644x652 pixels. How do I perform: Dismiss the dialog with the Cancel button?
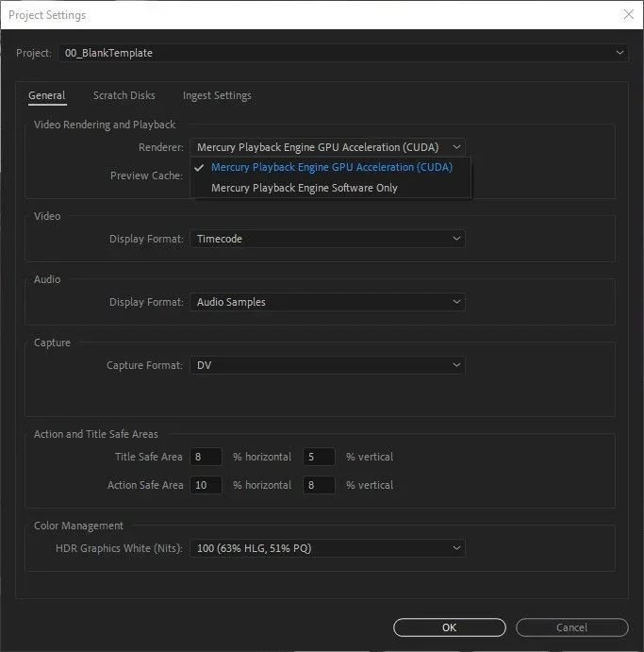coord(571,627)
